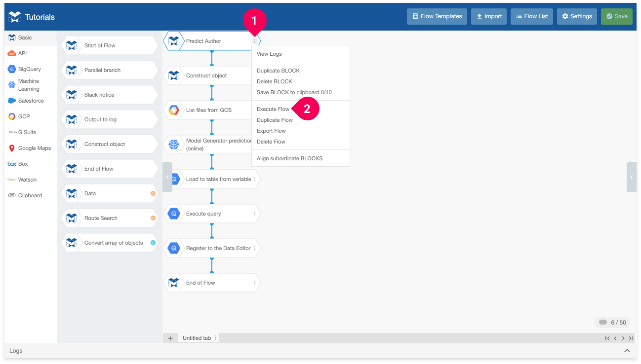Open the Execute query block menu dots

255,214
